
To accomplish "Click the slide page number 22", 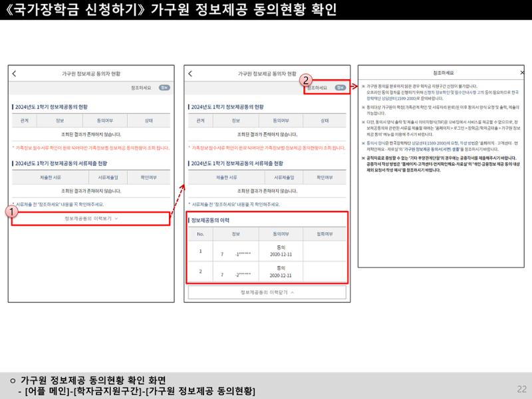I will 522,389.
